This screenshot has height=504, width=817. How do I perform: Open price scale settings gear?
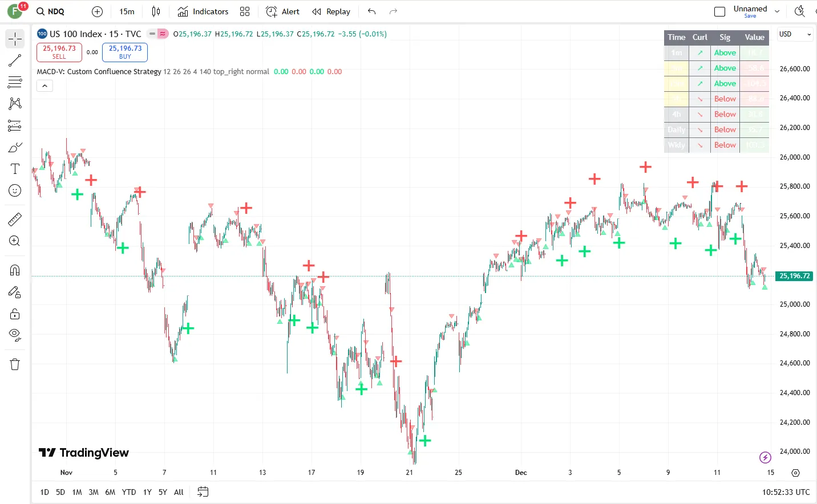(x=796, y=473)
